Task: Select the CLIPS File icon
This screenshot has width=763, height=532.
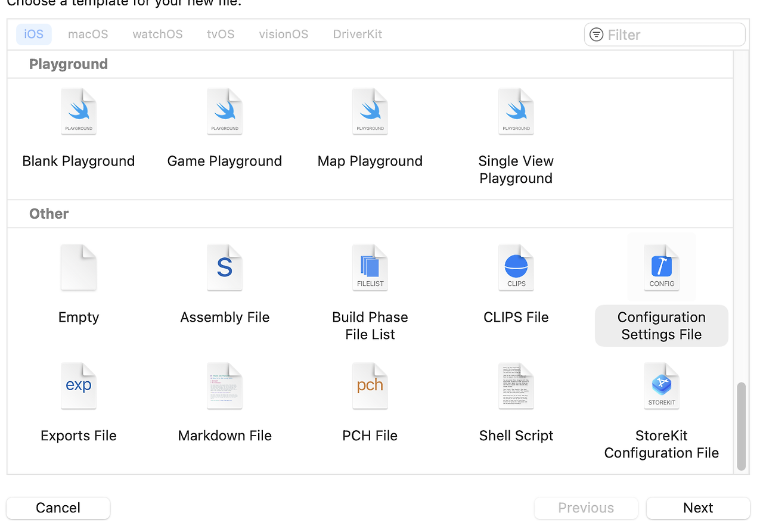Action: 516,267
